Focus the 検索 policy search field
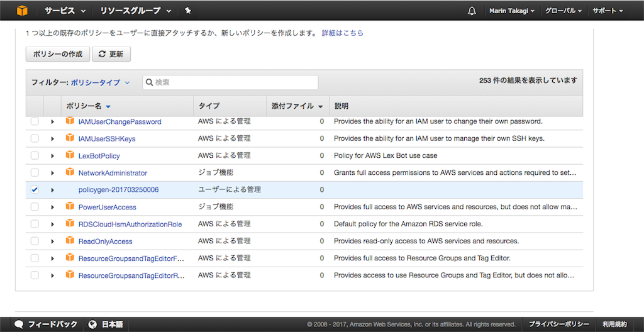 [230, 82]
